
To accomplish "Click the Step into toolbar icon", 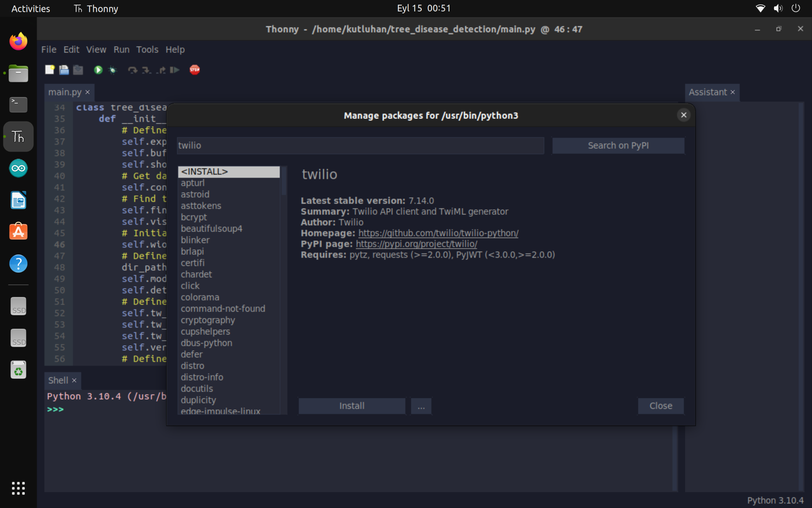I will point(146,70).
